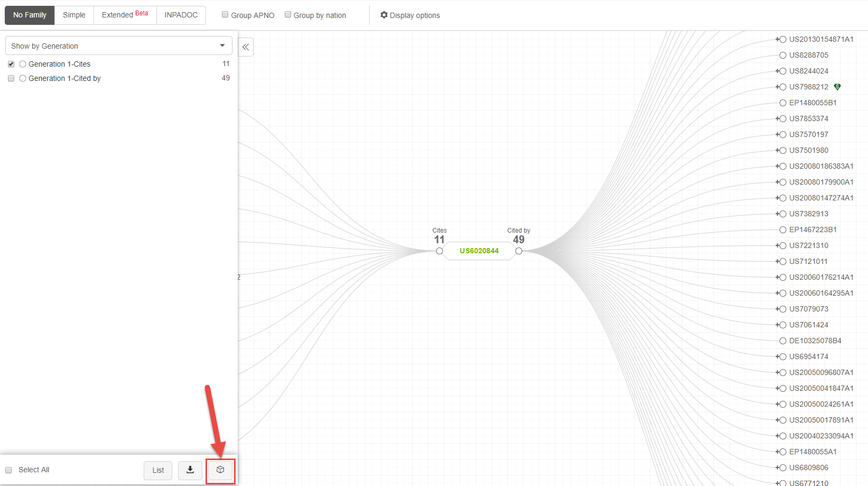Image resolution: width=868 pixels, height=486 pixels.
Task: Switch to the INPADOC family tab
Action: tap(181, 15)
